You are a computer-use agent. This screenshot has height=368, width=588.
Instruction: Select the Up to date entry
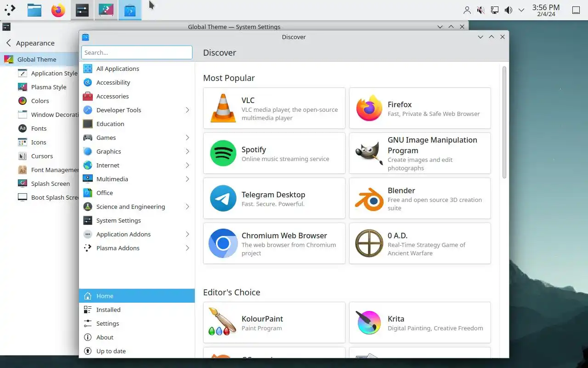click(137, 351)
